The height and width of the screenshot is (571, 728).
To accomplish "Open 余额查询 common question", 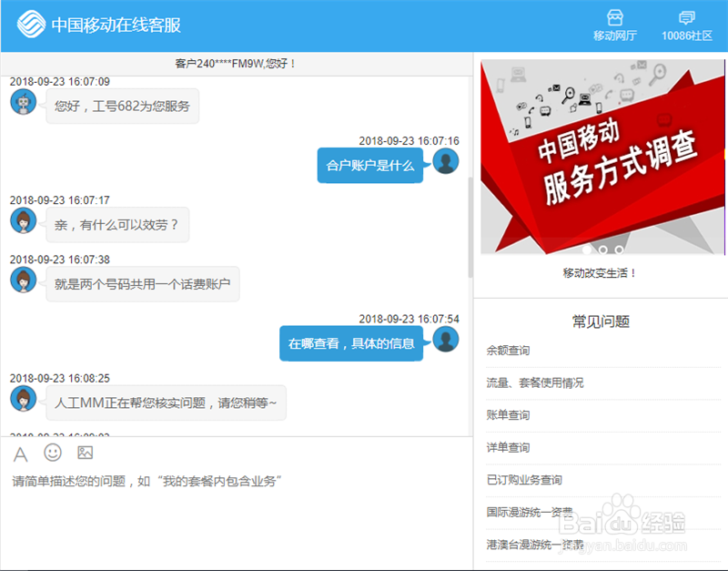I will coord(508,351).
